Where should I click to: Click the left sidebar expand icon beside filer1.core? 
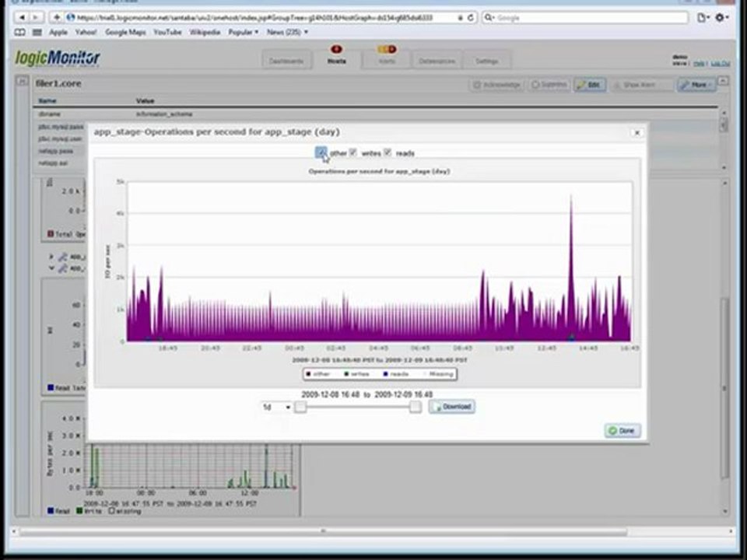[x=22, y=82]
